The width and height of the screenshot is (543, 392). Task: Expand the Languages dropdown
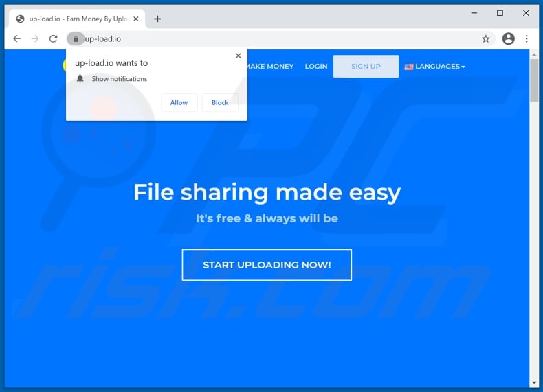434,67
